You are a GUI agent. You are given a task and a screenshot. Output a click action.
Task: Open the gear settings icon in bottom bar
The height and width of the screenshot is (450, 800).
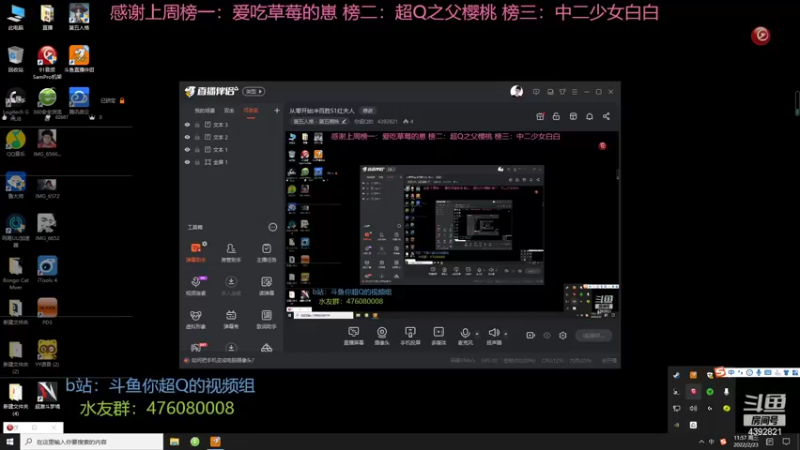click(563, 335)
